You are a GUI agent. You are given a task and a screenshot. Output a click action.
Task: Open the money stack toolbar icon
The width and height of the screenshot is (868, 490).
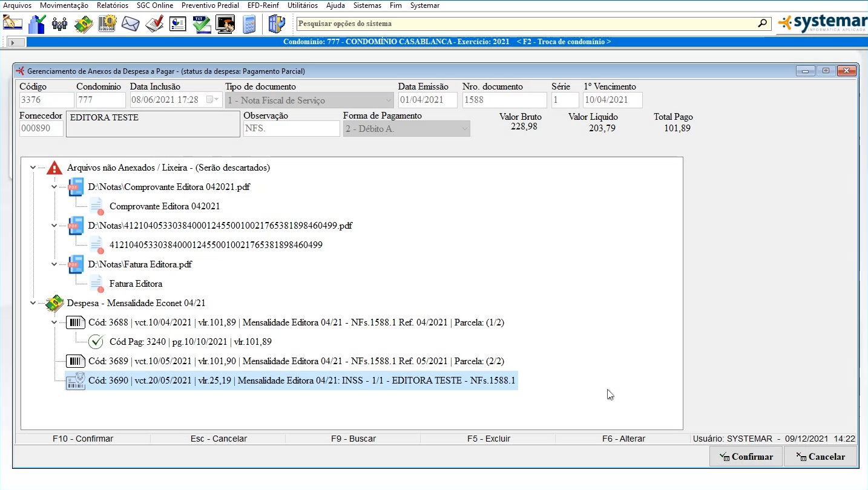point(84,24)
